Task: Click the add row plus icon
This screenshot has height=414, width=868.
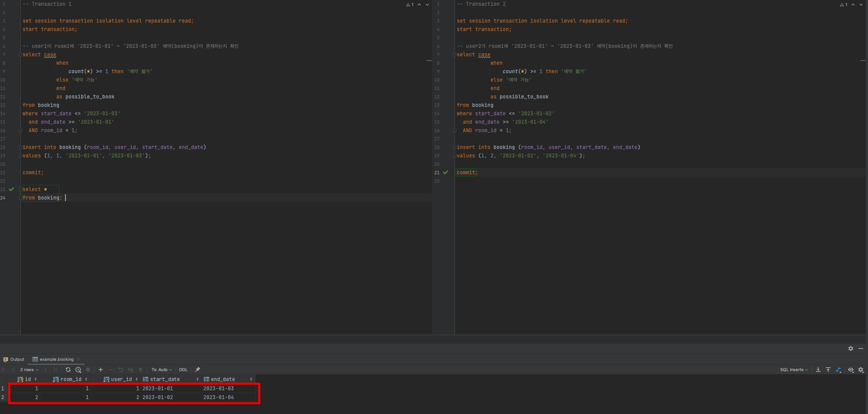Action: tap(101, 370)
